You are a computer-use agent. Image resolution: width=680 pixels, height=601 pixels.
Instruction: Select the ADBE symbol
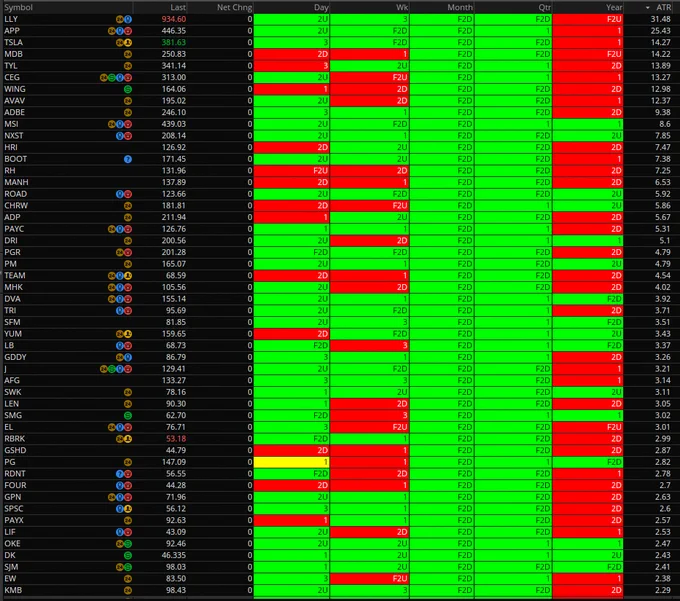[14, 112]
